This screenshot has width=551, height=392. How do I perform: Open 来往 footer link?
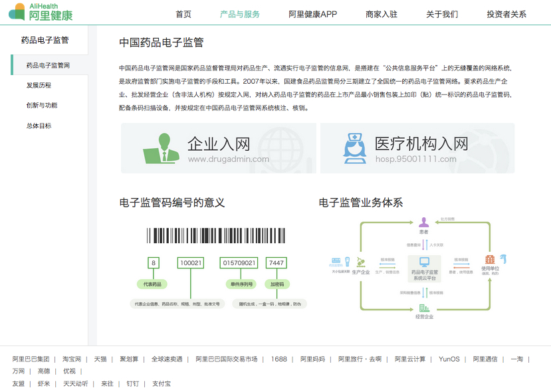pyautogui.click(x=107, y=384)
